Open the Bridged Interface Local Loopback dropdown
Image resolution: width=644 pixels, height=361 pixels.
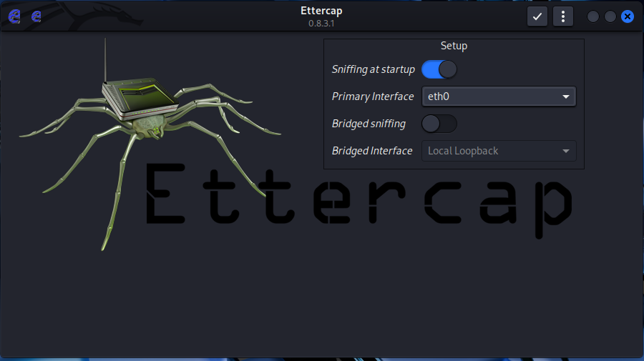click(499, 151)
